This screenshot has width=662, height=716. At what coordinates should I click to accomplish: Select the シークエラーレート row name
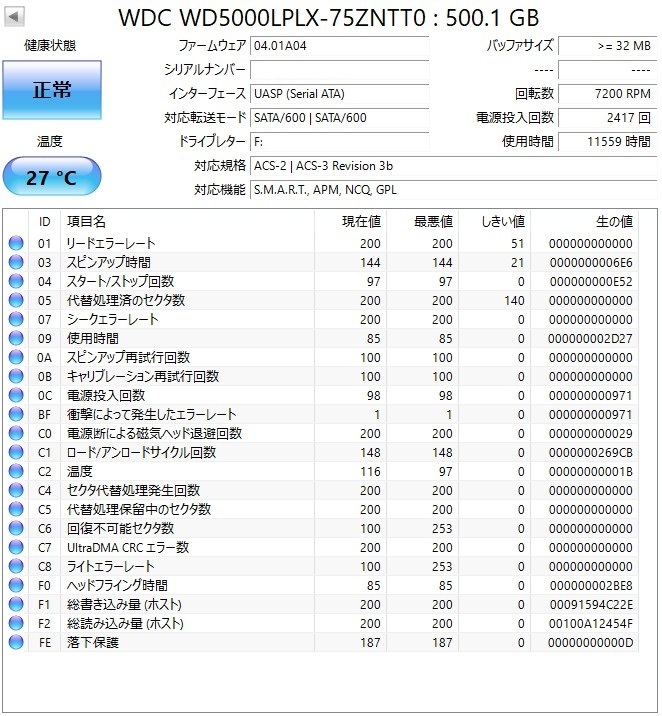[x=113, y=319]
